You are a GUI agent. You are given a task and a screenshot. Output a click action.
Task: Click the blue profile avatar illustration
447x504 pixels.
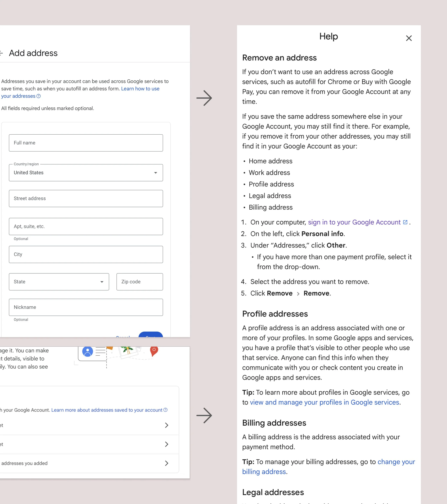87,351
